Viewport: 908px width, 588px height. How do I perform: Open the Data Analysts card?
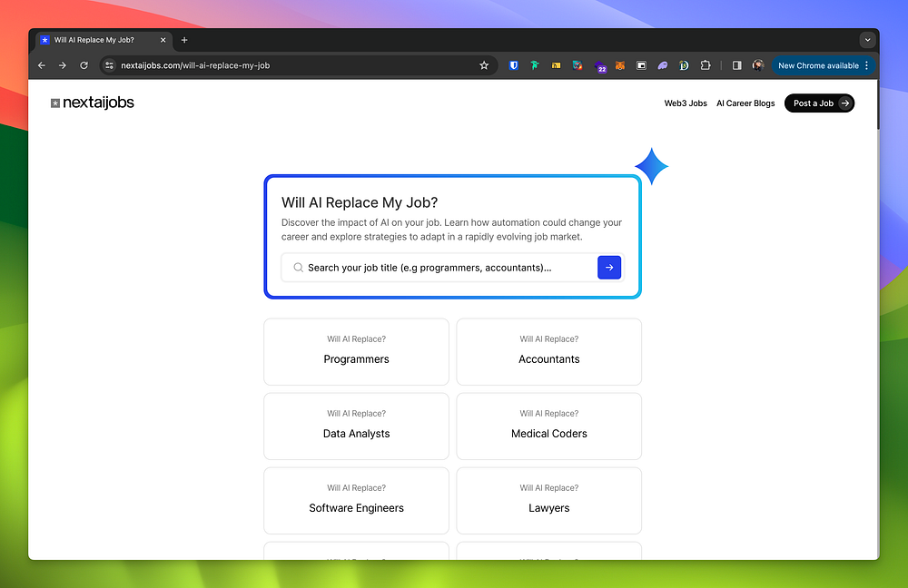pyautogui.click(x=356, y=426)
